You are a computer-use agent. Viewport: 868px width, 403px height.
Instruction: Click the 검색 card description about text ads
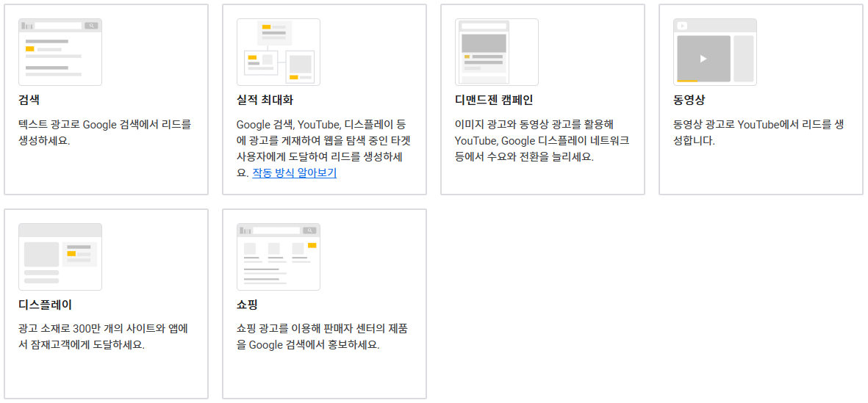tap(104, 132)
